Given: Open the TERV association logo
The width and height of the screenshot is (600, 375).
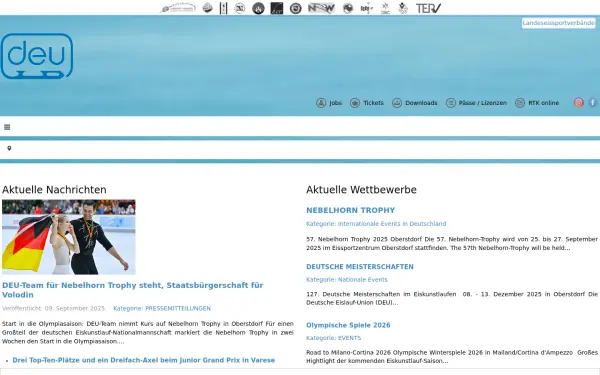Looking at the screenshot, I should [x=428, y=8].
